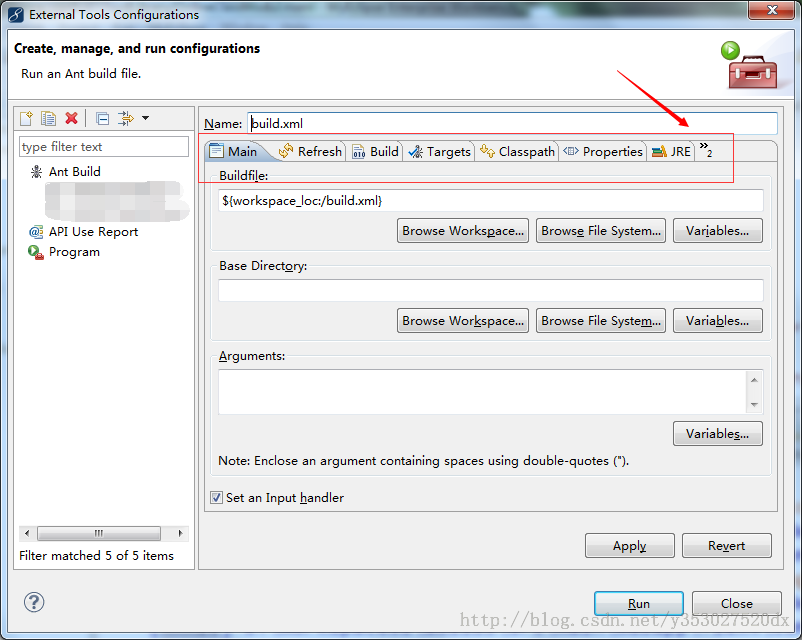Click the left panel horizontal scrollbar
This screenshot has height=640, width=802.
coord(98,534)
